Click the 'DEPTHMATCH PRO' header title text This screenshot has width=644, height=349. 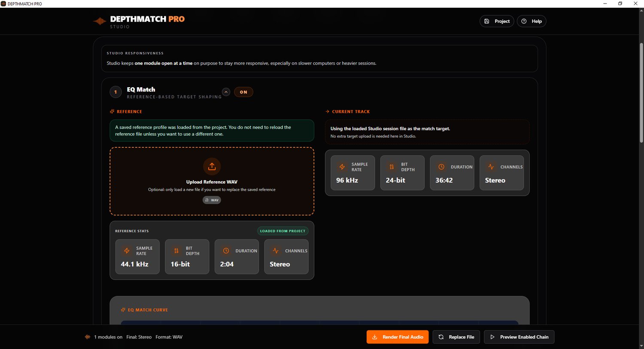click(x=148, y=19)
